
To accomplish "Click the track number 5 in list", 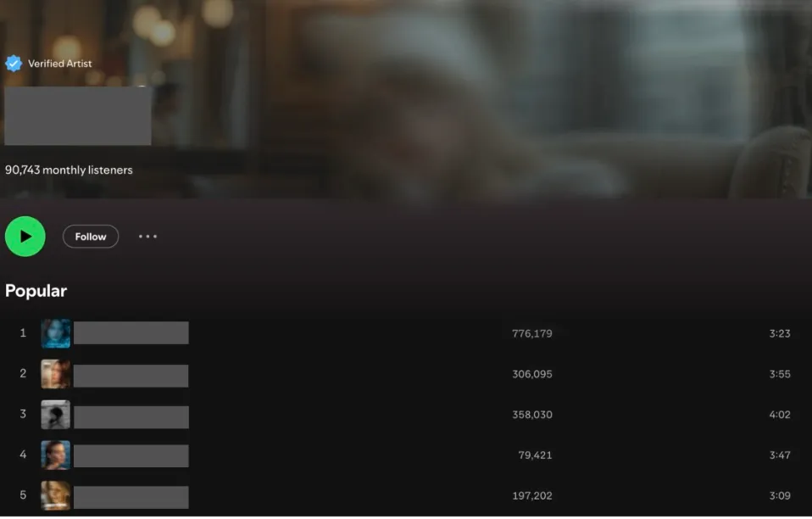I will [x=23, y=495].
